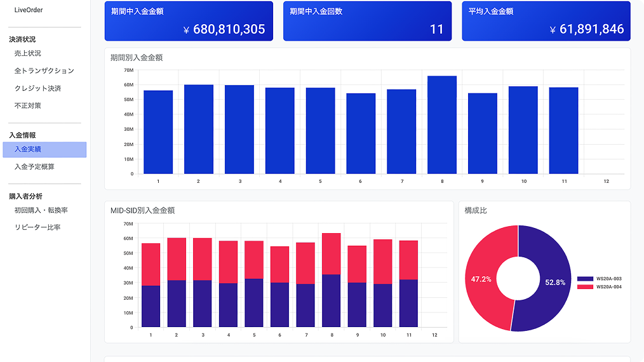Screen dimensions: 644x362
Task: Open 初回購入・転換率 analysis page
Action: [41, 210]
